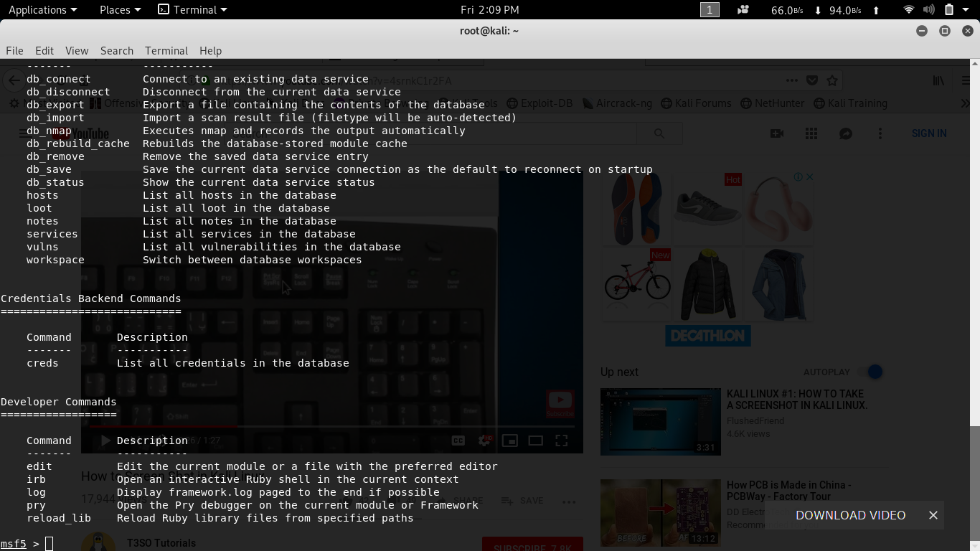Switch the video player to theater mode
This screenshot has width=980, height=551.
(536, 441)
